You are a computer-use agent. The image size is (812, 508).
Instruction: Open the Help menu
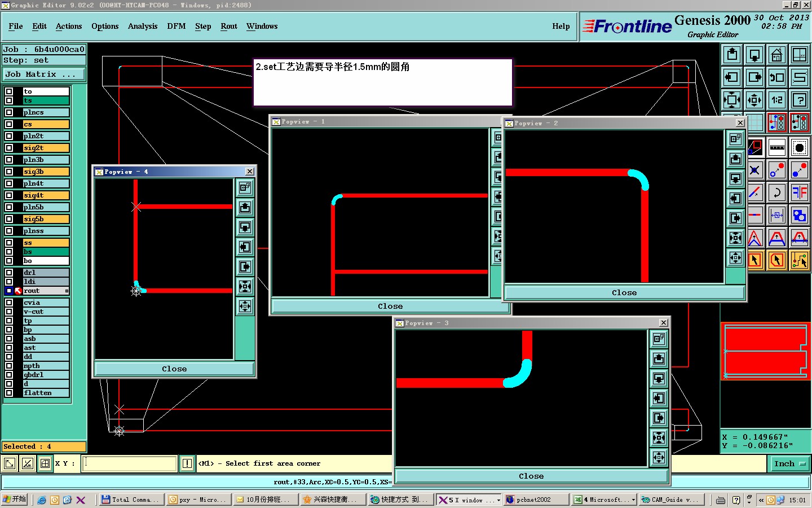(x=561, y=27)
